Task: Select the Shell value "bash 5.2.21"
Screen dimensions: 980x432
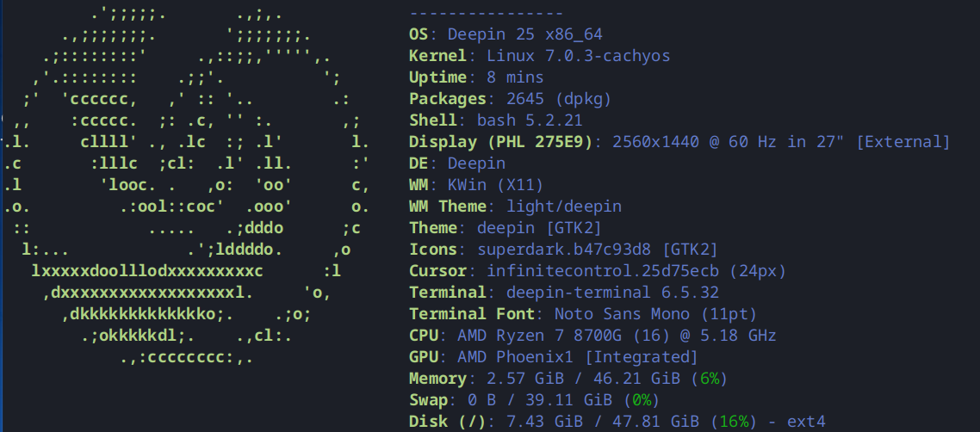Action: pyautogui.click(x=530, y=120)
